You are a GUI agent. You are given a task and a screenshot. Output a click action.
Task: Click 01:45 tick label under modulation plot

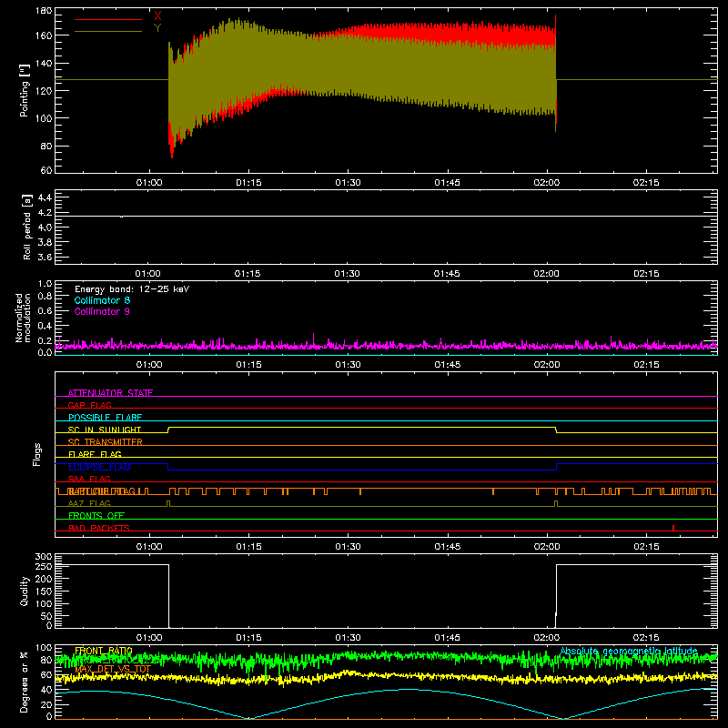click(x=447, y=365)
